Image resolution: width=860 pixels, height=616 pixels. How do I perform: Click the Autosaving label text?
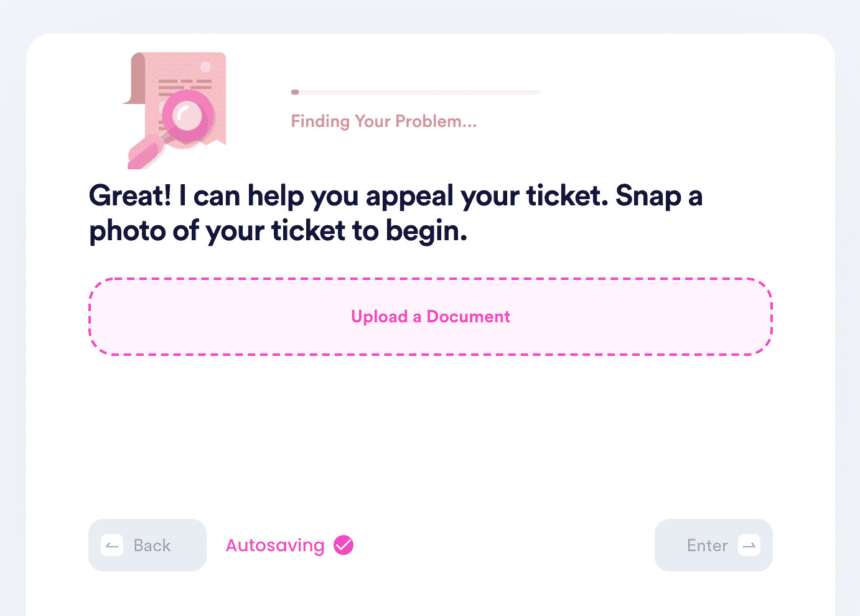[x=275, y=546]
